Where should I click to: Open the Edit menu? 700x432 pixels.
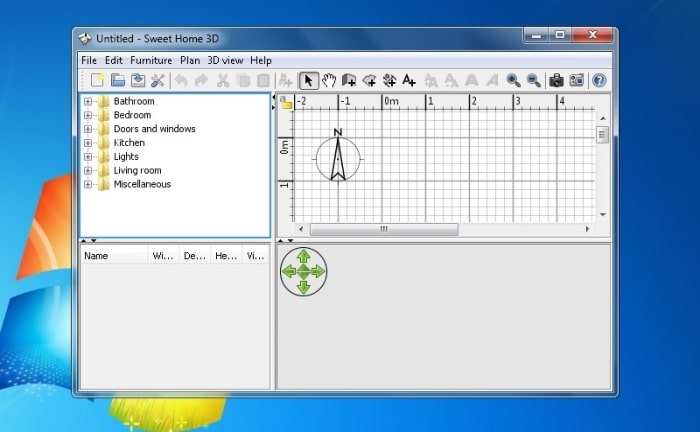click(x=113, y=60)
